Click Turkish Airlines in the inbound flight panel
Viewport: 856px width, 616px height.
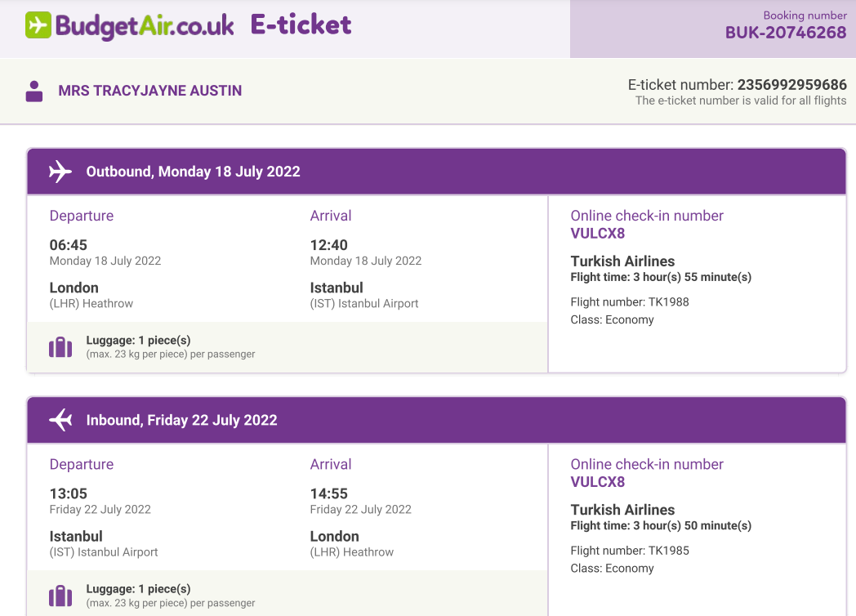point(622,509)
